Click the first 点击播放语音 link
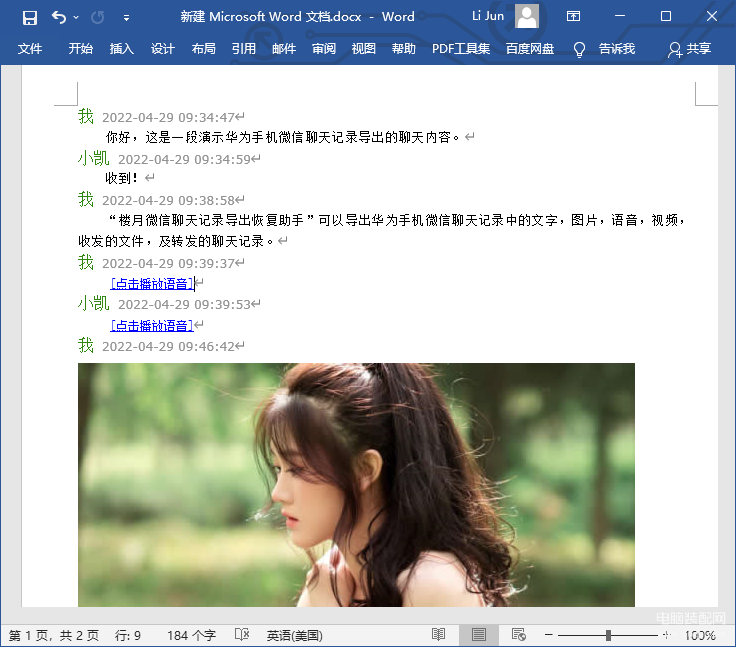 point(152,284)
